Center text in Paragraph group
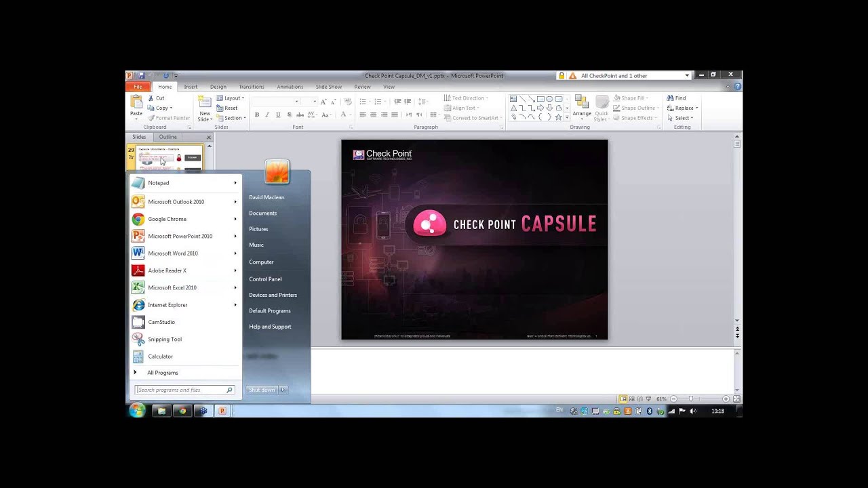This screenshot has height=488, width=868. [x=373, y=115]
